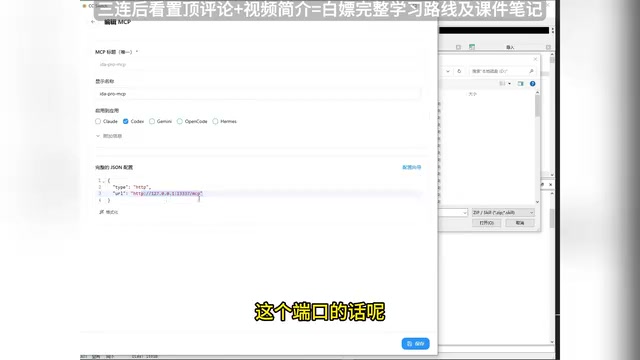Click the file list scrollbar down arrow

point(537,202)
